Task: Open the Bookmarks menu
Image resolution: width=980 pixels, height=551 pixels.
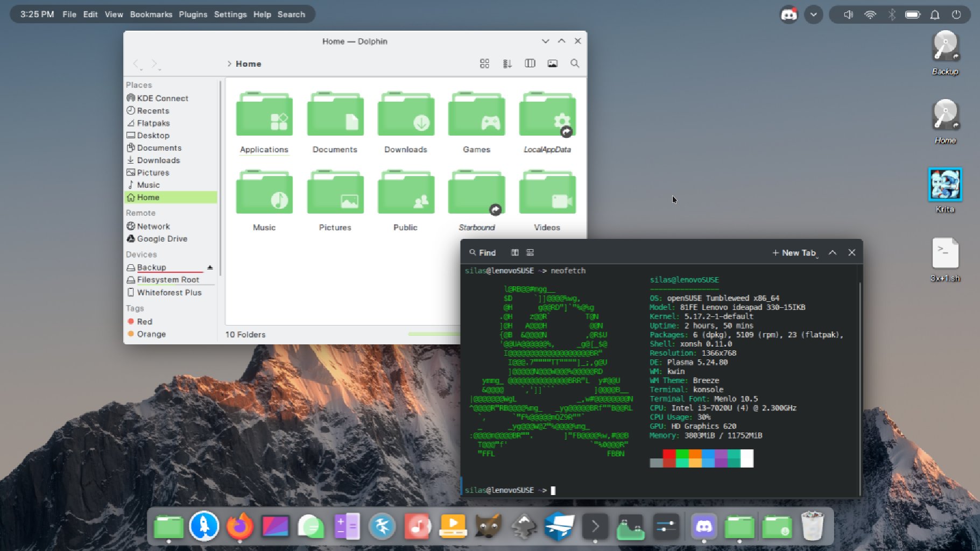Action: click(x=151, y=15)
